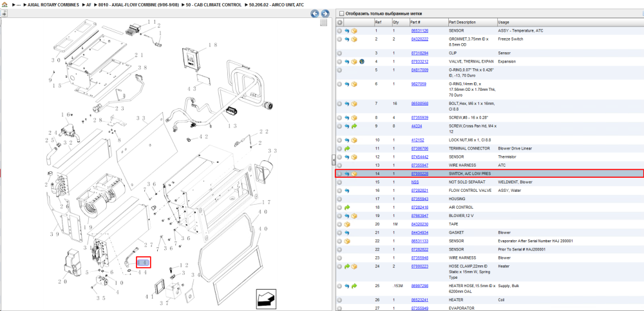The width and height of the screenshot is (644, 311).
Task: Open NSS part link
Action: pos(415,182)
